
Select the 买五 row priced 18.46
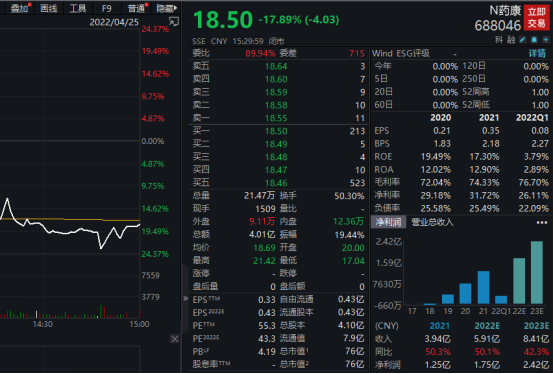point(279,183)
